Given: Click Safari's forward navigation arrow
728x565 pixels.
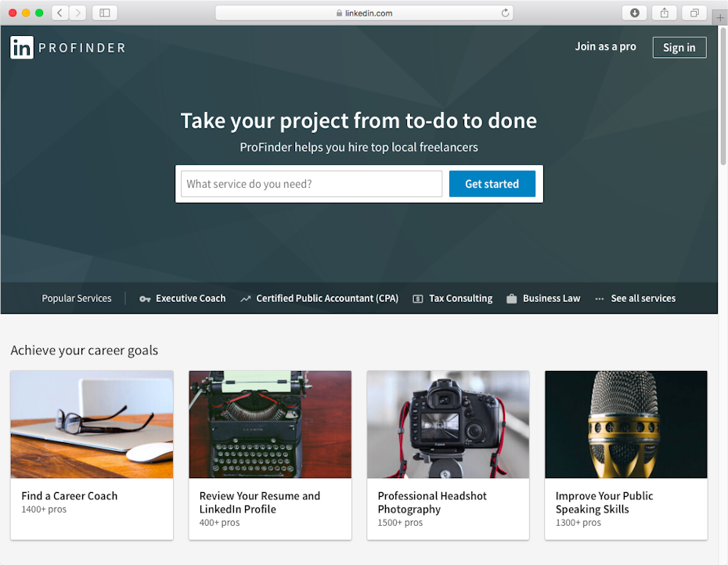Looking at the screenshot, I should tap(77, 13).
